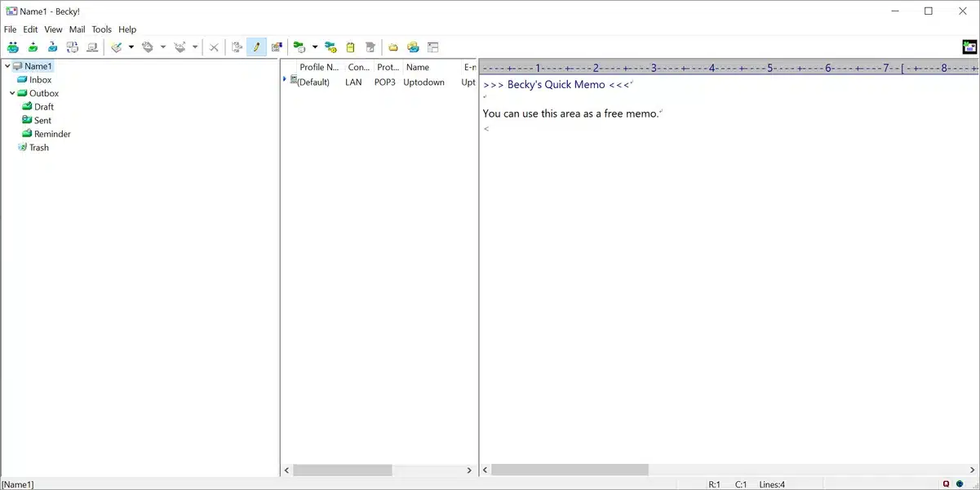This screenshot has height=490, width=980.
Task: Click the leftmost send-and-receive mail toolbar icon
Action: 12,47
